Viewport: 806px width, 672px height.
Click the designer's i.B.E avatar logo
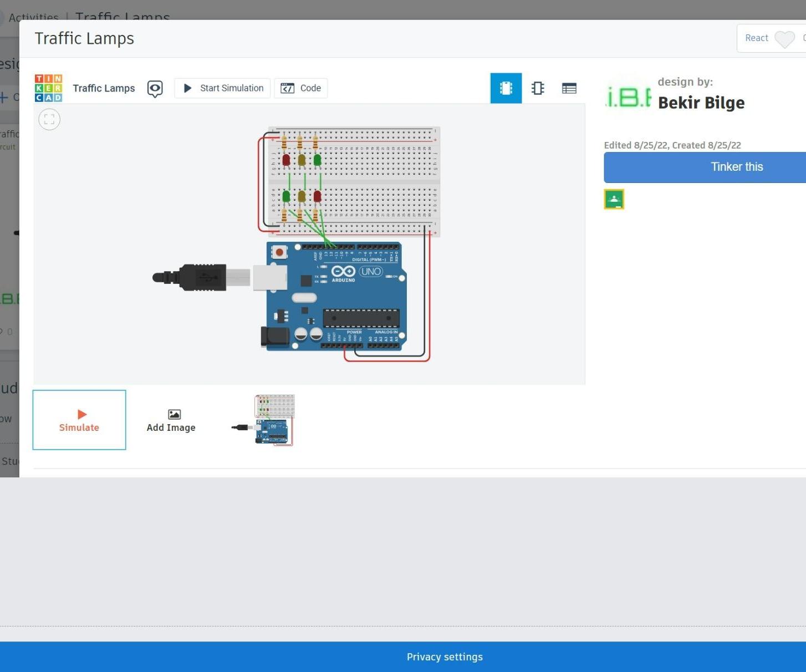point(628,97)
